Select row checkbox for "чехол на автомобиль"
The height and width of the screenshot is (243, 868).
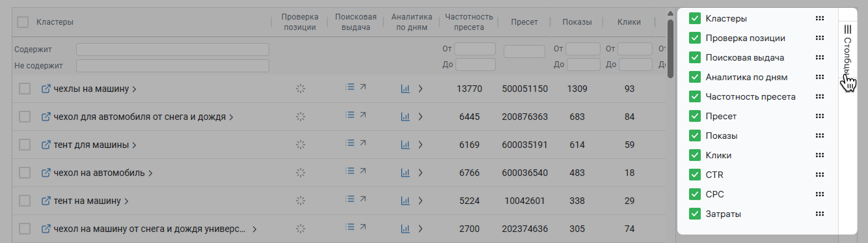tap(25, 173)
